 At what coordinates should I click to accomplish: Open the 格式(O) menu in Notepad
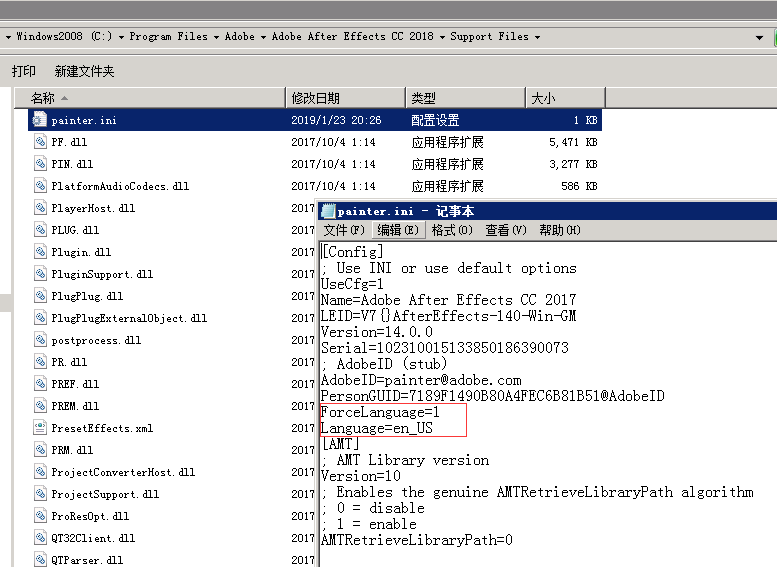click(452, 230)
